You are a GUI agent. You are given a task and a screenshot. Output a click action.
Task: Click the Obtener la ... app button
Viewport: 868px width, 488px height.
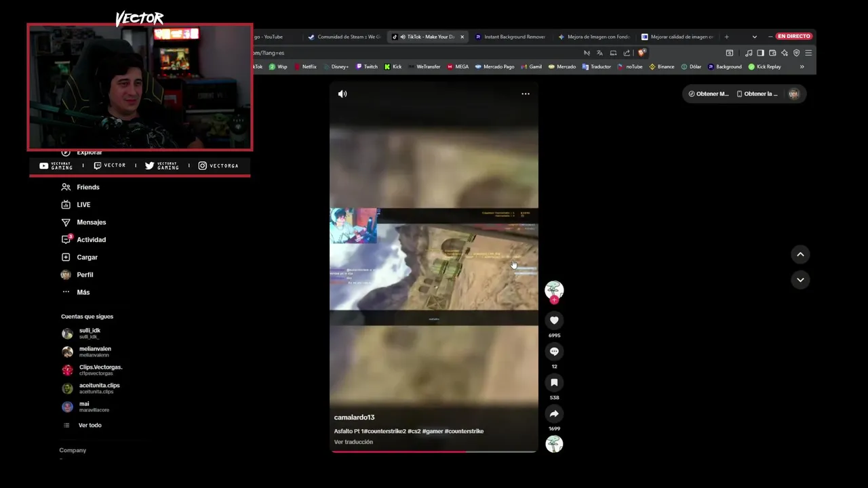pos(757,94)
